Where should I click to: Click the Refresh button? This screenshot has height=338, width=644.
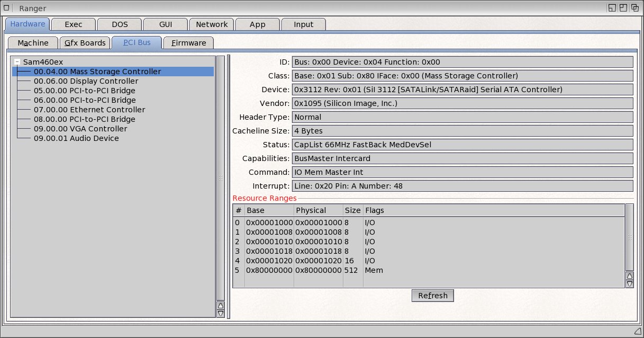[432, 296]
